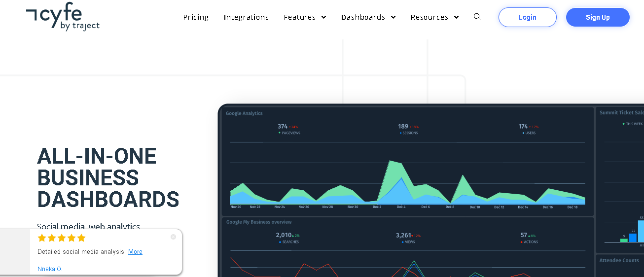This screenshot has height=277, width=644.
Task: Select the 2,010 Searches metric
Action: (x=288, y=238)
